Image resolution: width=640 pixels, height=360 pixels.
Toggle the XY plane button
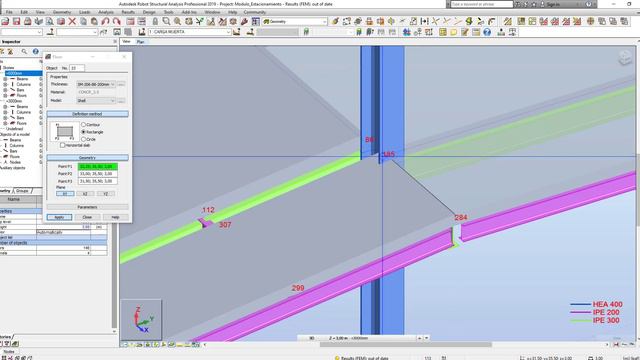coord(65,193)
